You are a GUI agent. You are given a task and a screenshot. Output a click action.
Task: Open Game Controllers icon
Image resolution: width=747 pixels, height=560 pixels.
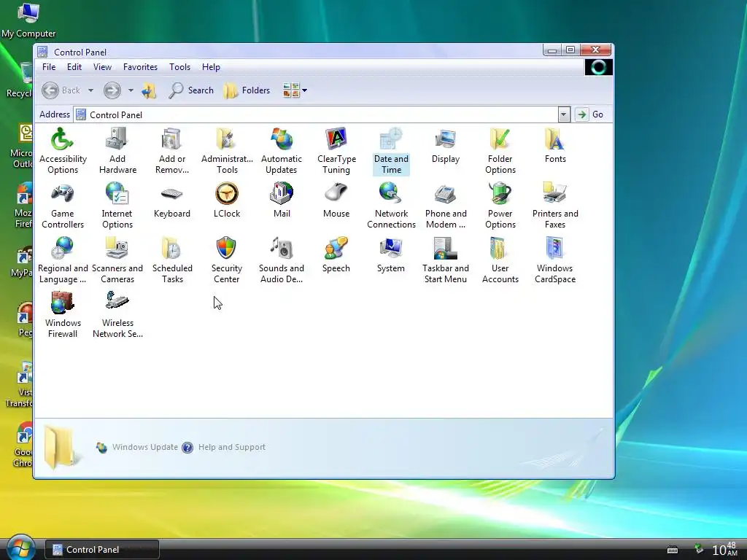pyautogui.click(x=63, y=205)
